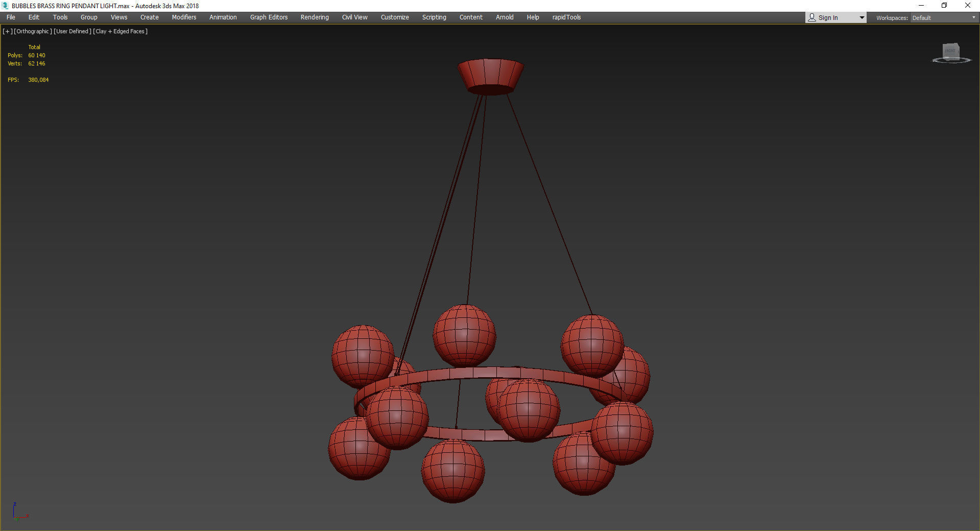980x531 pixels.
Task: Open the [User Defined] lighting menu
Action: 73,31
